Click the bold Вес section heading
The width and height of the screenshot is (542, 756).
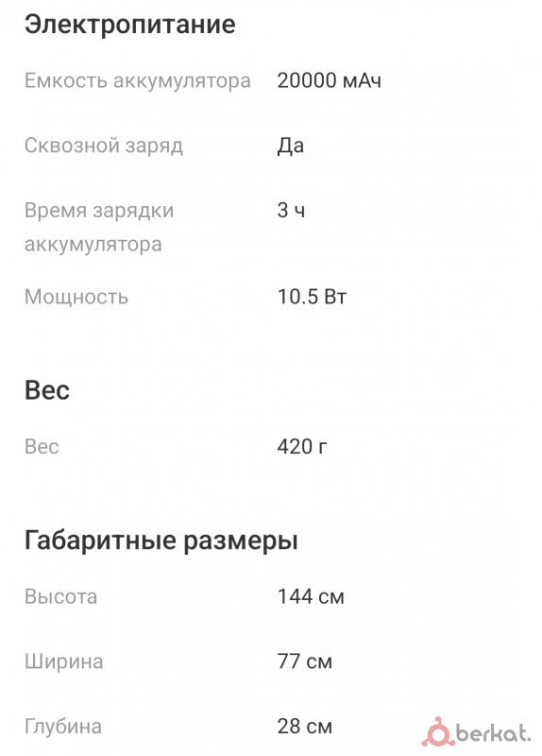click(47, 390)
